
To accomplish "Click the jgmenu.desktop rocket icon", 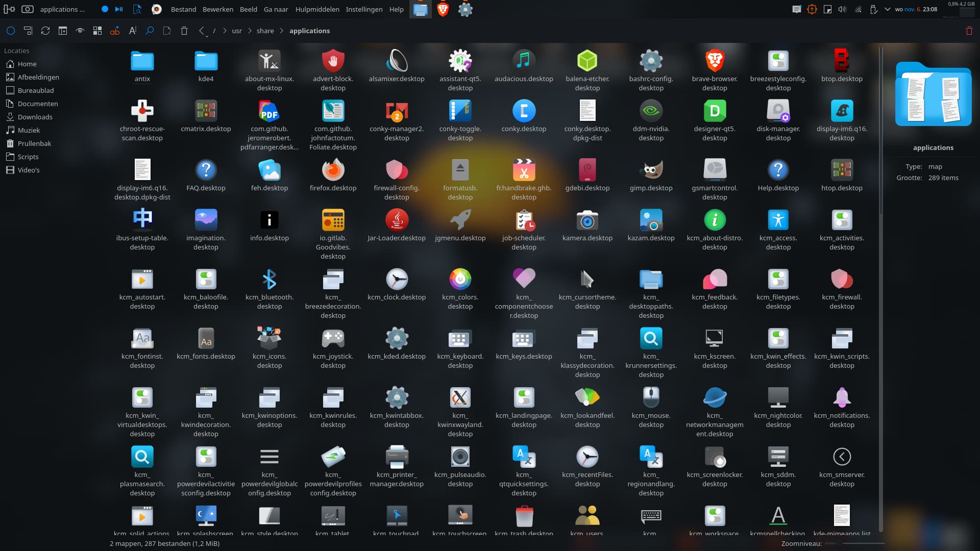I will 460,220.
